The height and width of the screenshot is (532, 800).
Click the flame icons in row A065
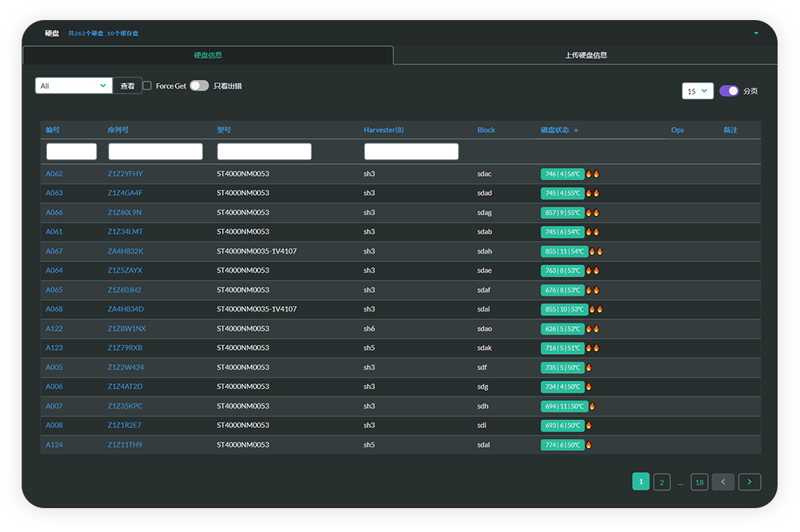pos(592,290)
